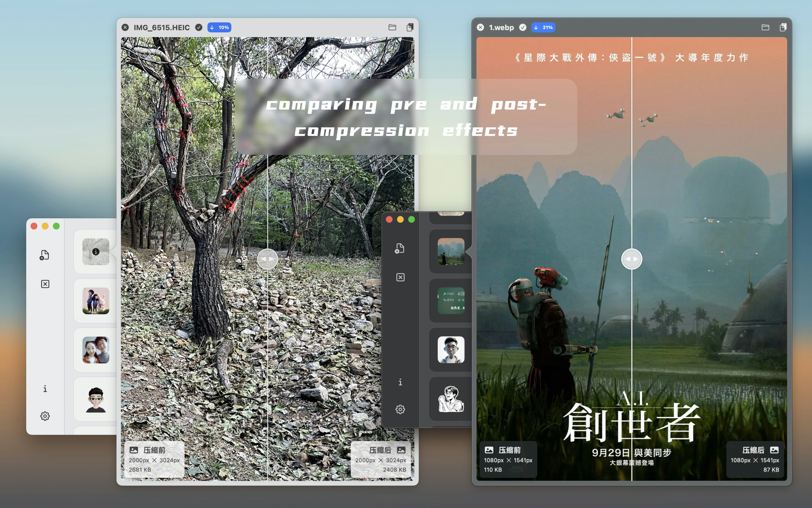Image resolution: width=812 pixels, height=508 pixels.
Task: Click 110 KB size text
Action: (493, 470)
